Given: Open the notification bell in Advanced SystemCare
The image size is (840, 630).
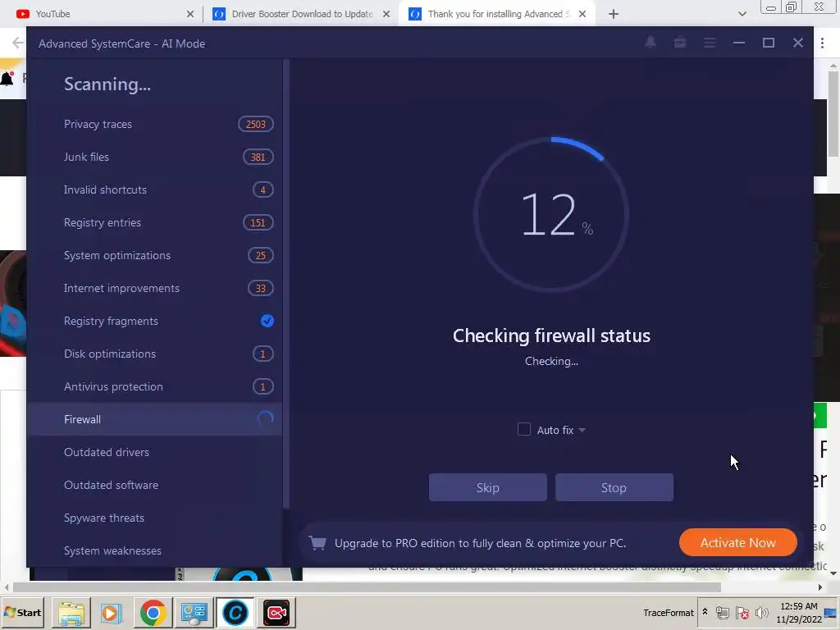Looking at the screenshot, I should coord(651,43).
